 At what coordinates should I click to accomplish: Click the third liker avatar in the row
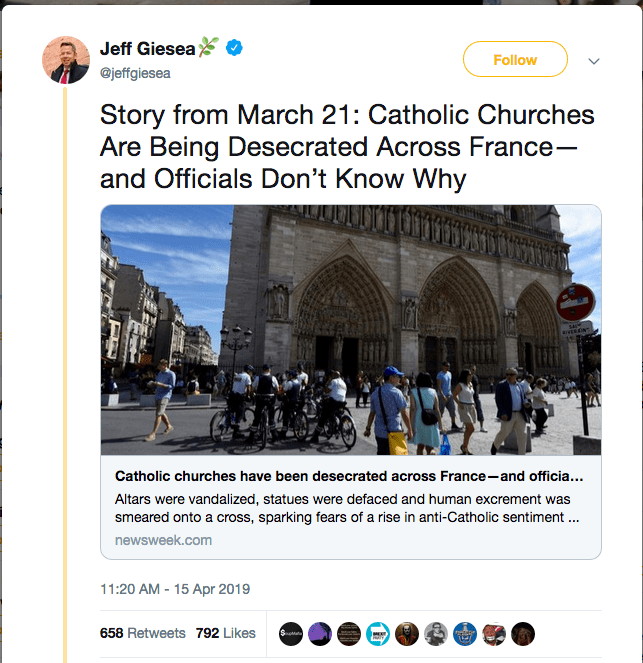pos(348,633)
